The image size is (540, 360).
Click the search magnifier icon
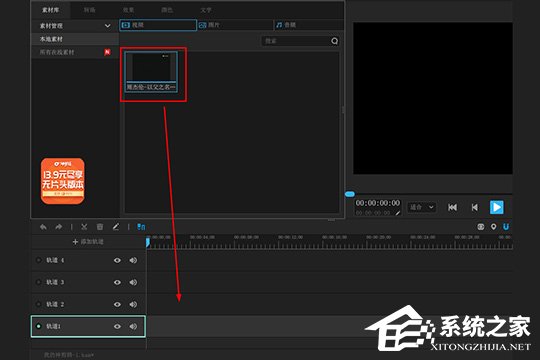point(334,41)
